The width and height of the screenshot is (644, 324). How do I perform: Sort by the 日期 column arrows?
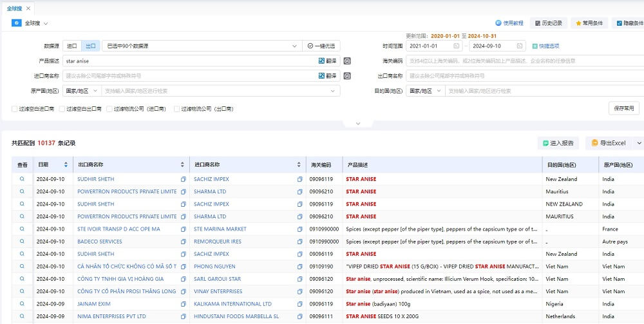(66, 165)
